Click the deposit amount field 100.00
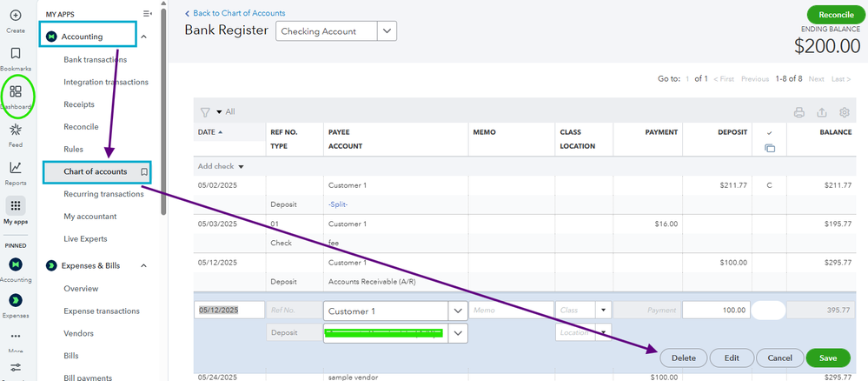Viewport: 868px width, 381px height. (716, 311)
